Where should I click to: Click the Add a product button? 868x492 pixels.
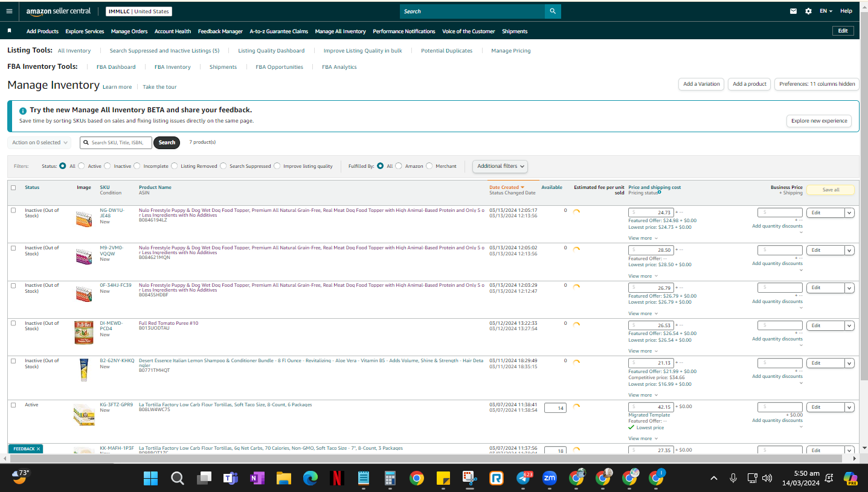coord(750,84)
